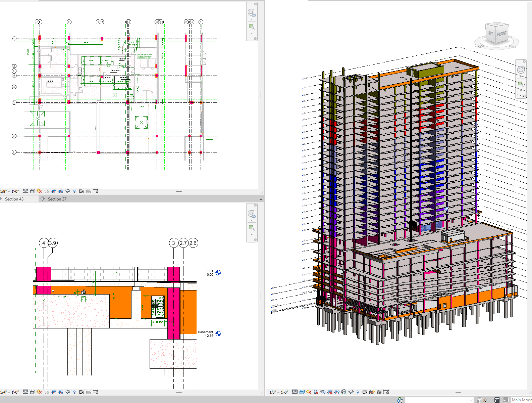Viewport: 532px width, 403px height.
Task: Click the FRONT face of the ViewCube
Action: coord(502,34)
